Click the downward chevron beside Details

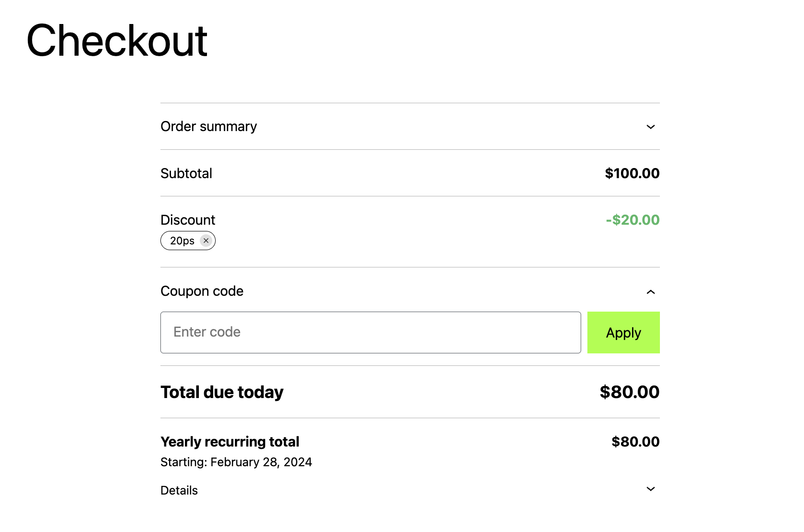click(x=651, y=489)
